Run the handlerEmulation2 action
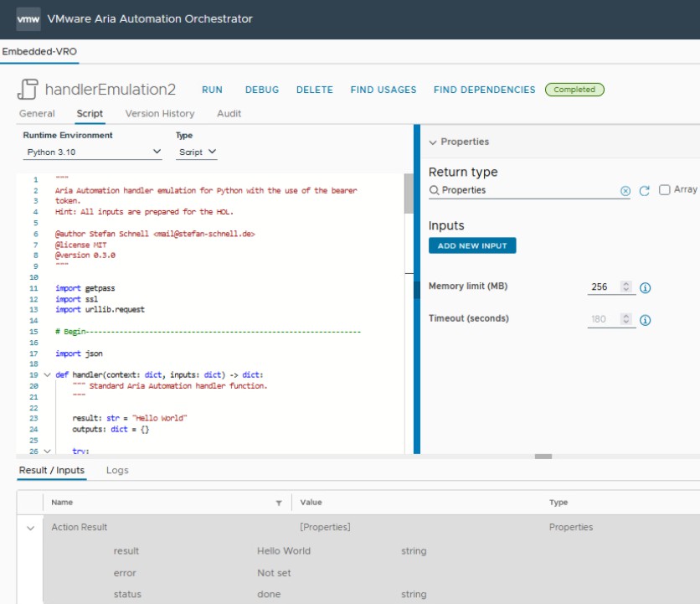Viewport: 700px width, 604px height. click(x=212, y=90)
